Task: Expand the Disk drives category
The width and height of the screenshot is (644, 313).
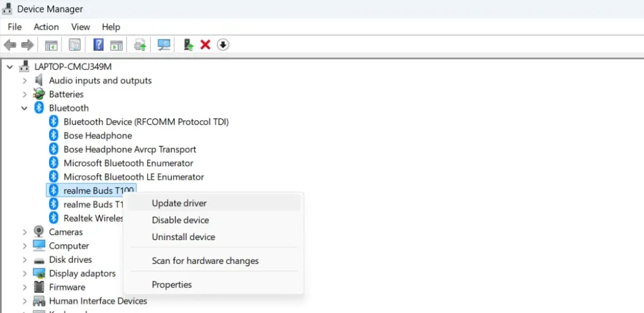Action: pyautogui.click(x=25, y=260)
